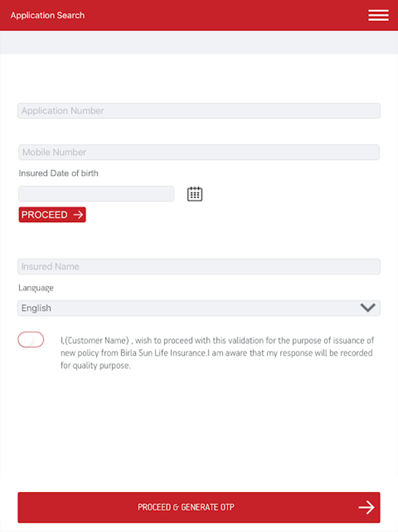The width and height of the screenshot is (398, 532).
Task: Open the date picker beside Insured Date of birth
Action: point(195,193)
